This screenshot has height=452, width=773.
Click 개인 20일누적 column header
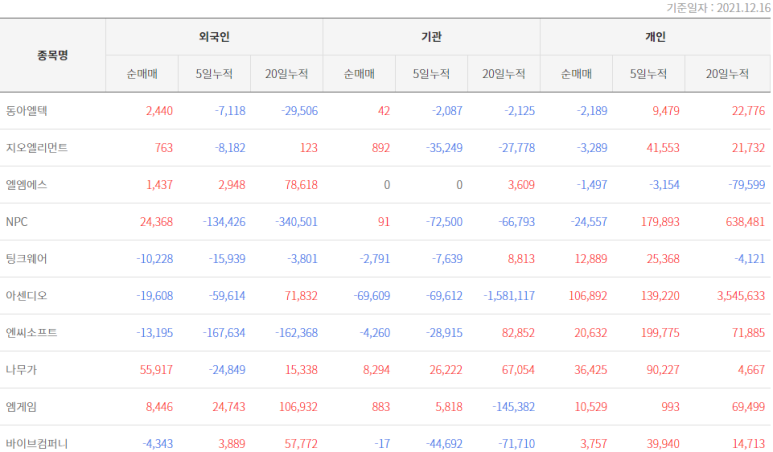coord(727,74)
